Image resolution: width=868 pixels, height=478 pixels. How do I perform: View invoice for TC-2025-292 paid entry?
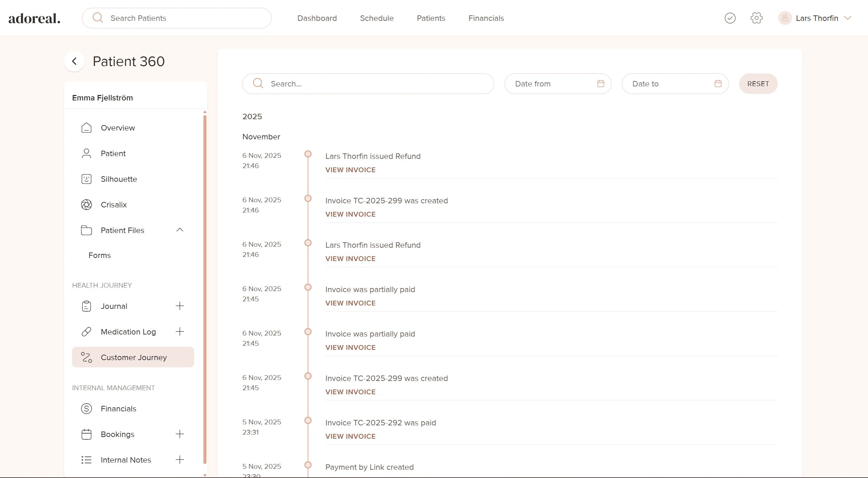[350, 436]
